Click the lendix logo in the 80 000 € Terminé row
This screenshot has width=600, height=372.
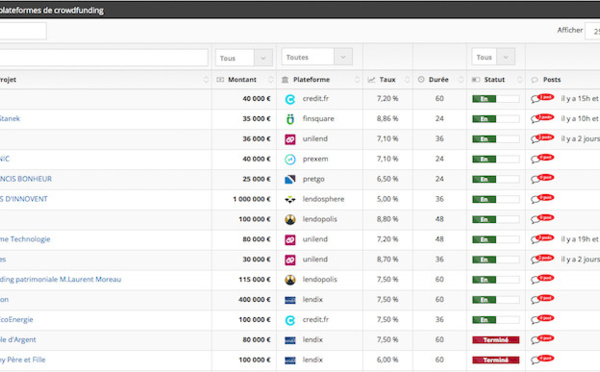click(x=290, y=340)
